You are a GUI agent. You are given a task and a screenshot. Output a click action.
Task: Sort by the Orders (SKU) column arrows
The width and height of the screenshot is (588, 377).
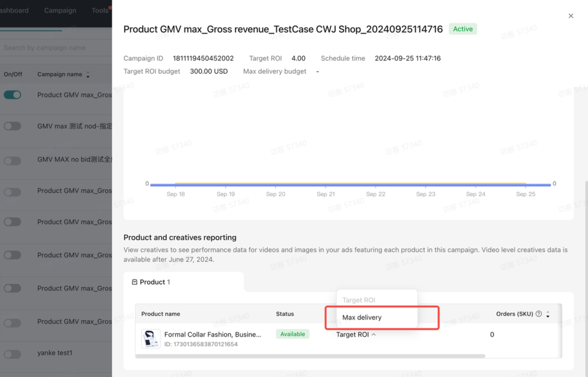click(x=548, y=314)
